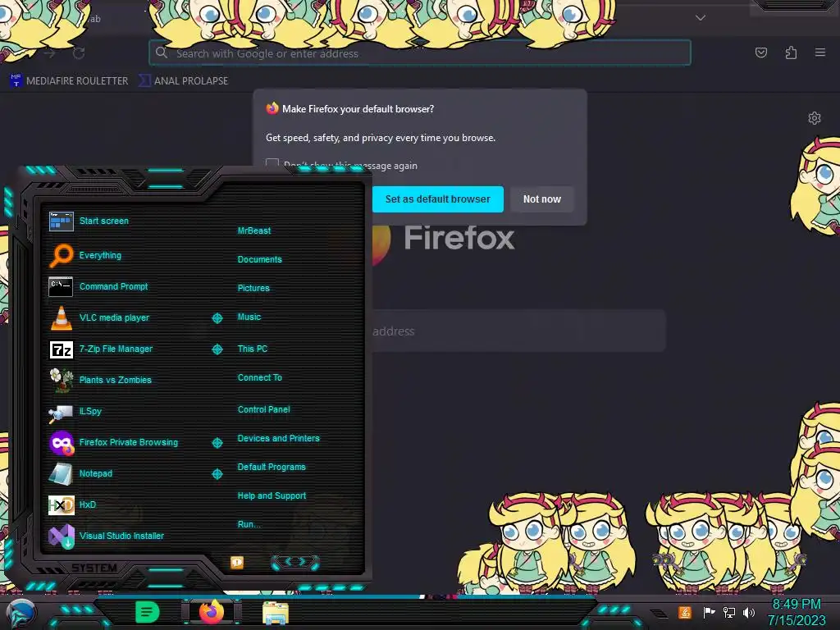Click the Windows Start orb
This screenshot has height=630, width=840.
(x=21, y=614)
